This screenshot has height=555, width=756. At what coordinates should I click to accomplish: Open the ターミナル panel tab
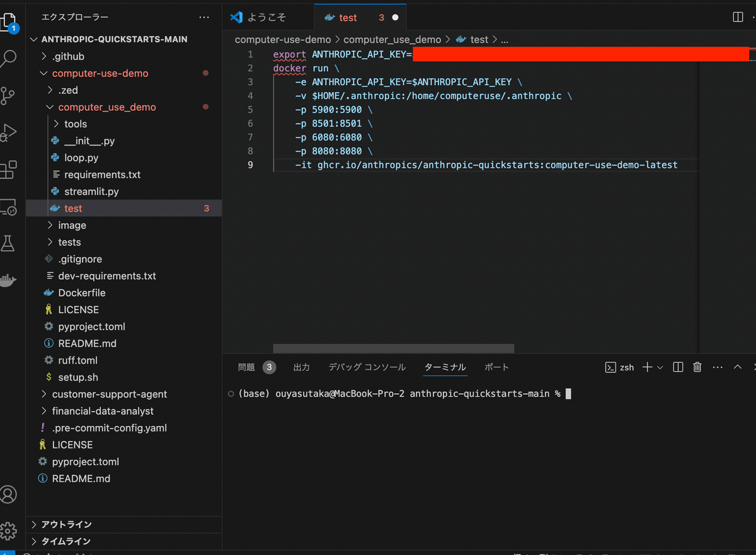(x=445, y=367)
